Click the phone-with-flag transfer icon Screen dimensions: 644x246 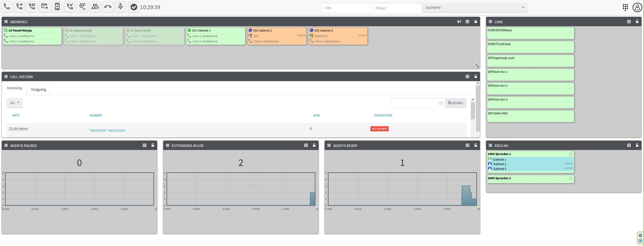click(32, 7)
